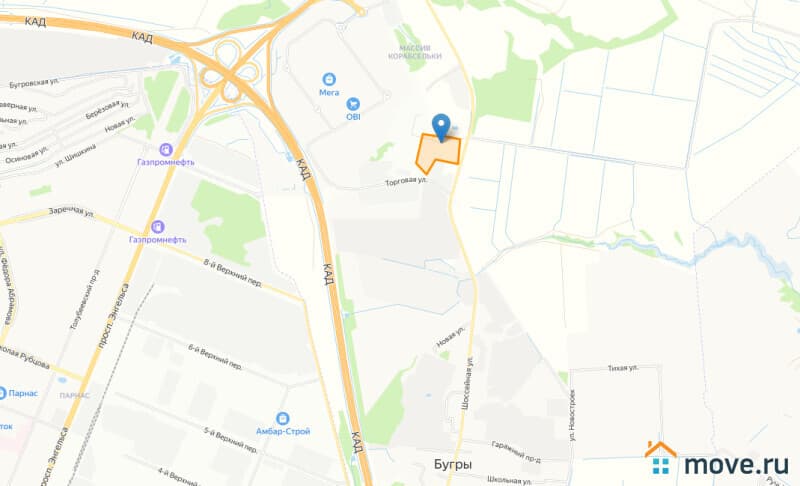Click the lower Газпромнефть gas station icon
This screenshot has height=486, width=800.
click(158, 226)
